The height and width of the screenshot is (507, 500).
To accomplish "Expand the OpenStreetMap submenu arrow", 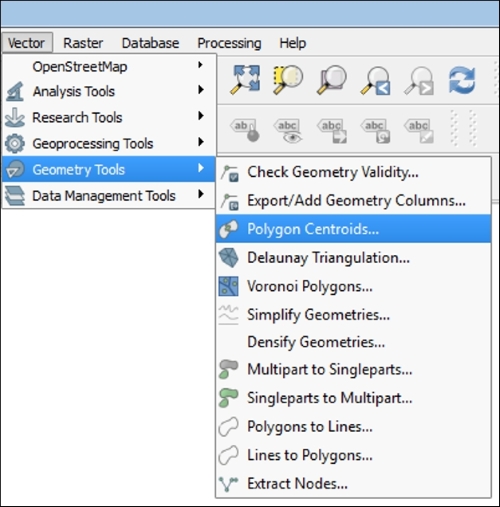I will 200,65.
